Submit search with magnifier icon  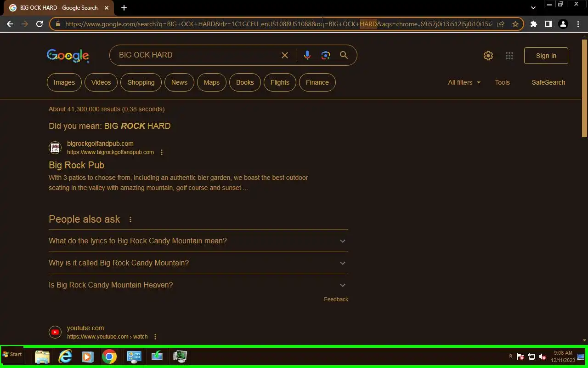click(x=344, y=55)
